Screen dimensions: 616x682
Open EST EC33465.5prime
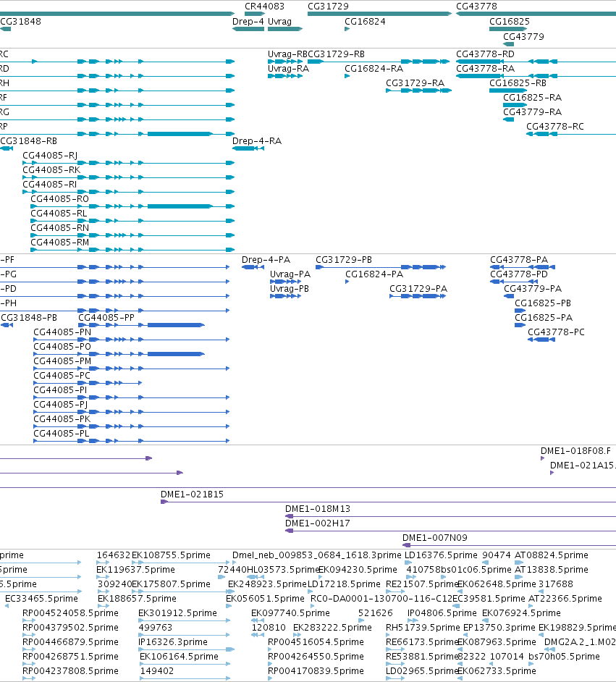coord(41,599)
